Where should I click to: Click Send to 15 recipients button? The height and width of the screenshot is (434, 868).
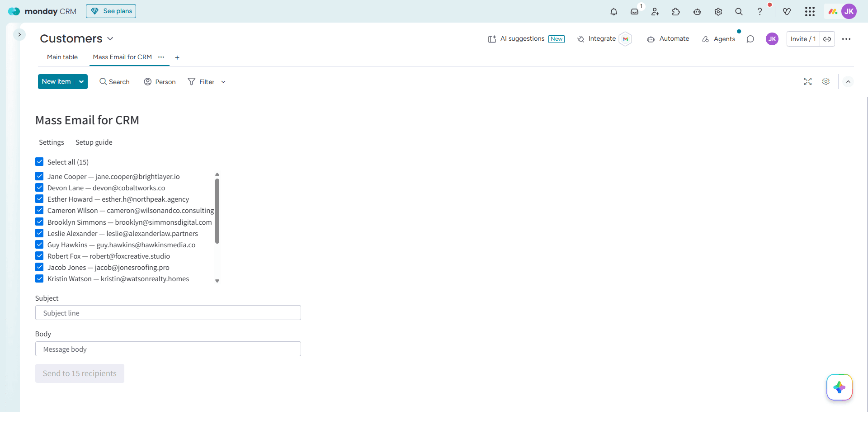click(80, 373)
